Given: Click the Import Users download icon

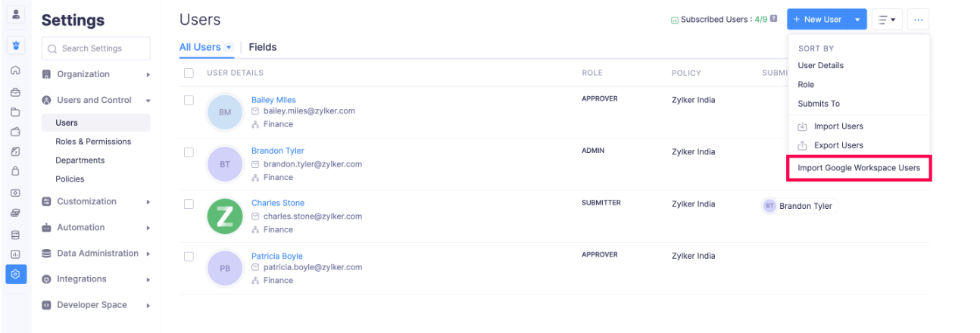Looking at the screenshot, I should [803, 126].
